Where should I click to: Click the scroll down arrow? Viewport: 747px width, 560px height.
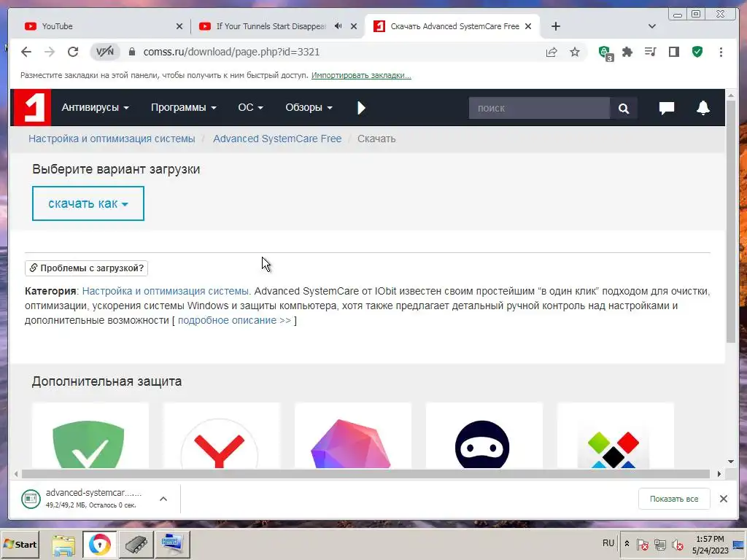[731, 462]
